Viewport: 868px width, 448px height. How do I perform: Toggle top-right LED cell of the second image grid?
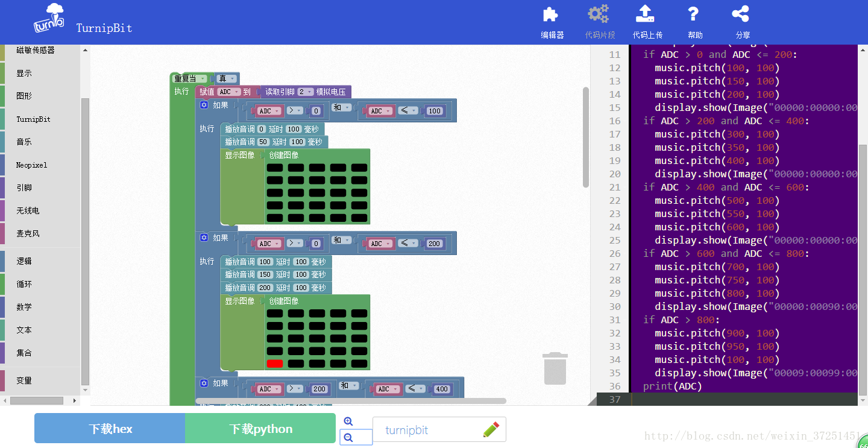click(x=359, y=314)
